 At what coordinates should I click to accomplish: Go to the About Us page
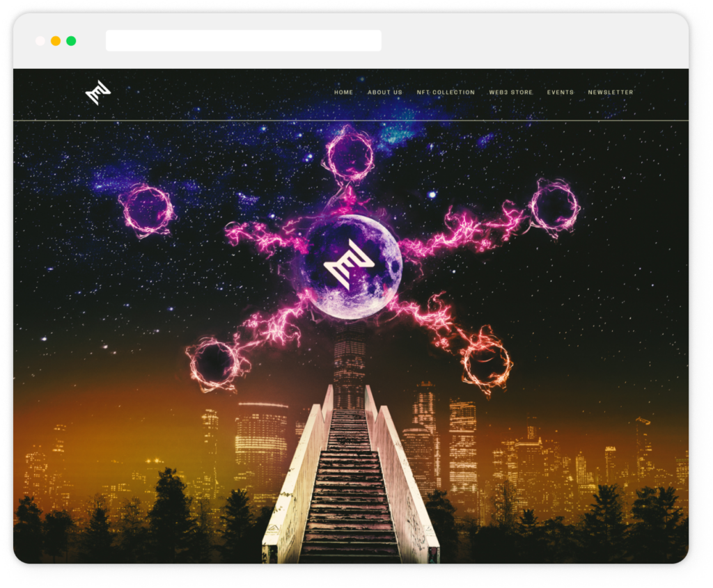(385, 93)
